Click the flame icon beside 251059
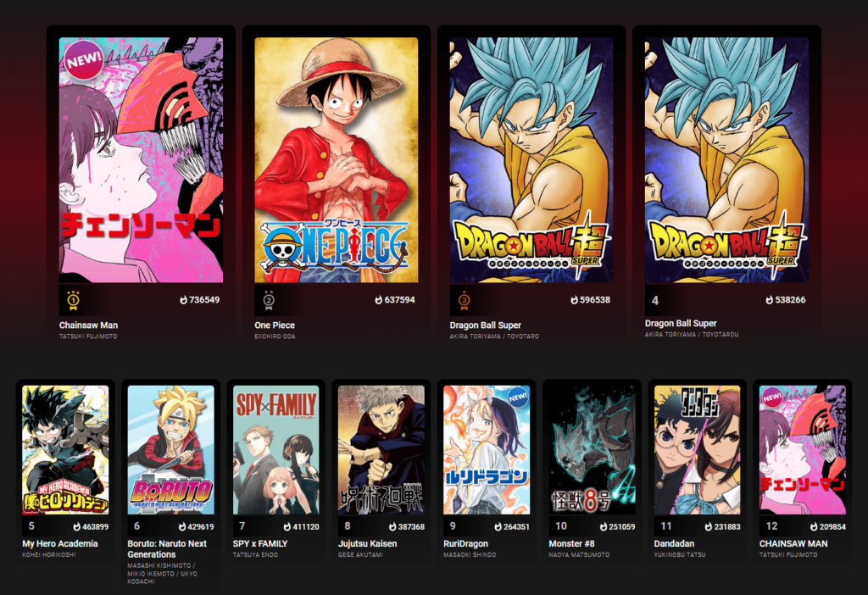 coord(604,527)
